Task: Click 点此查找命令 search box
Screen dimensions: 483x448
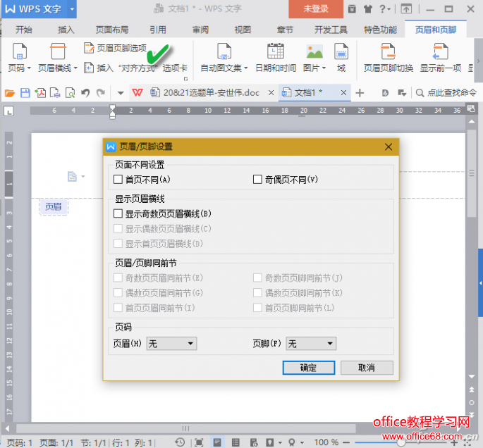Action: [446, 92]
